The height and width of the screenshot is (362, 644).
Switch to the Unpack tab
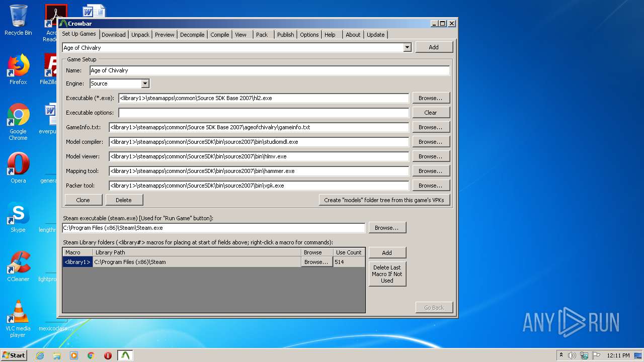[140, 35]
